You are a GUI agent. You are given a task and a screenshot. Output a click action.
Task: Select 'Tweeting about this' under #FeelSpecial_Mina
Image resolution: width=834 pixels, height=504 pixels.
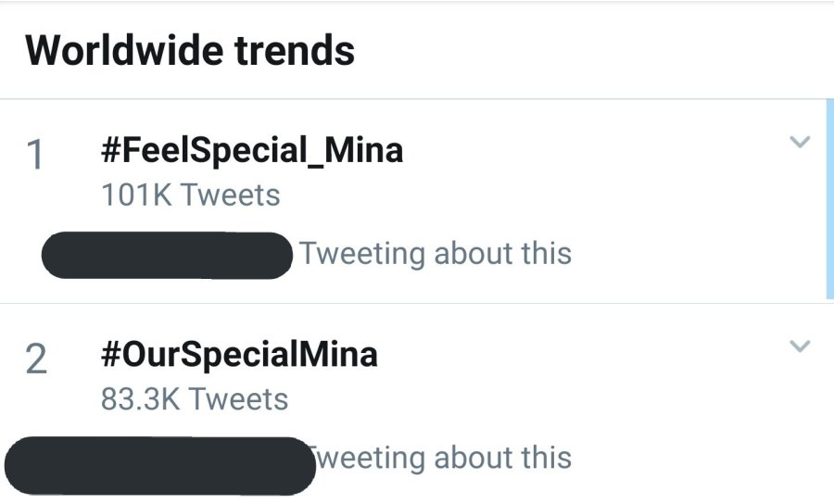click(x=436, y=253)
